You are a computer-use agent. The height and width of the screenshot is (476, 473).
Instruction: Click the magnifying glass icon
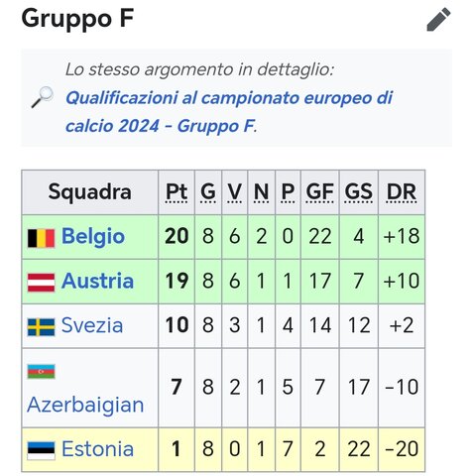coord(42,97)
